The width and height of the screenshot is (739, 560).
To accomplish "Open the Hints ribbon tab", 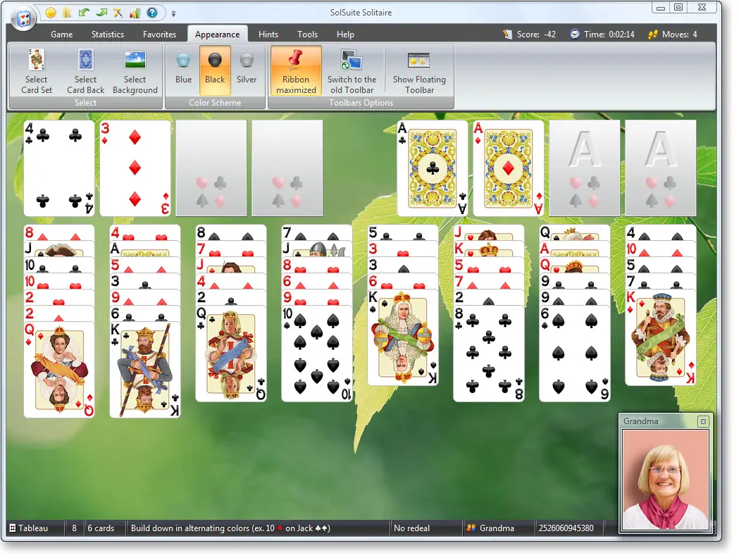I will point(268,35).
